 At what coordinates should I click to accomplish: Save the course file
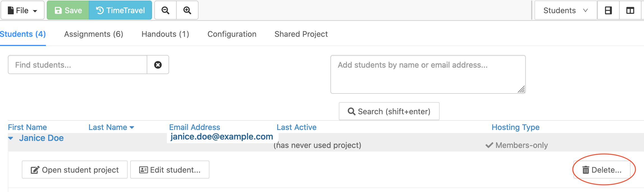coord(68,10)
